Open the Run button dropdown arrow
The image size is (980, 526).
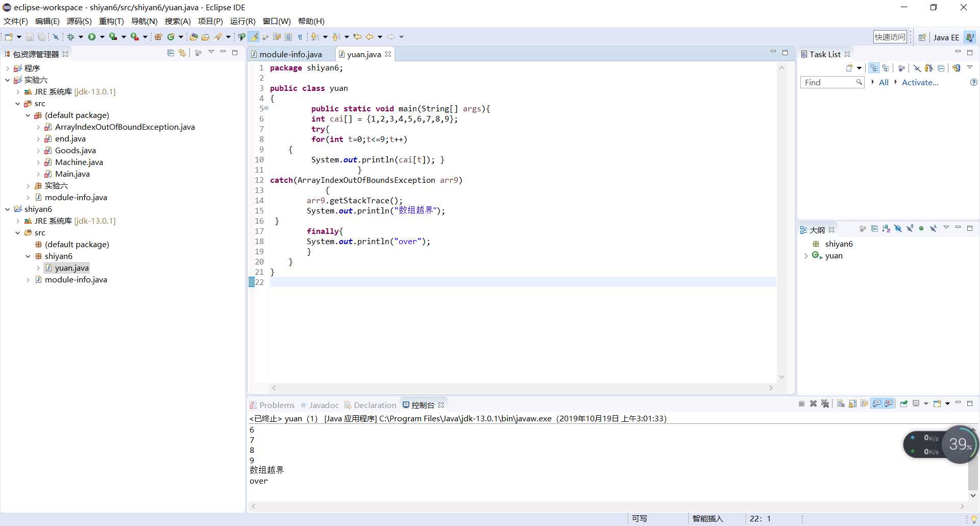[x=102, y=37]
